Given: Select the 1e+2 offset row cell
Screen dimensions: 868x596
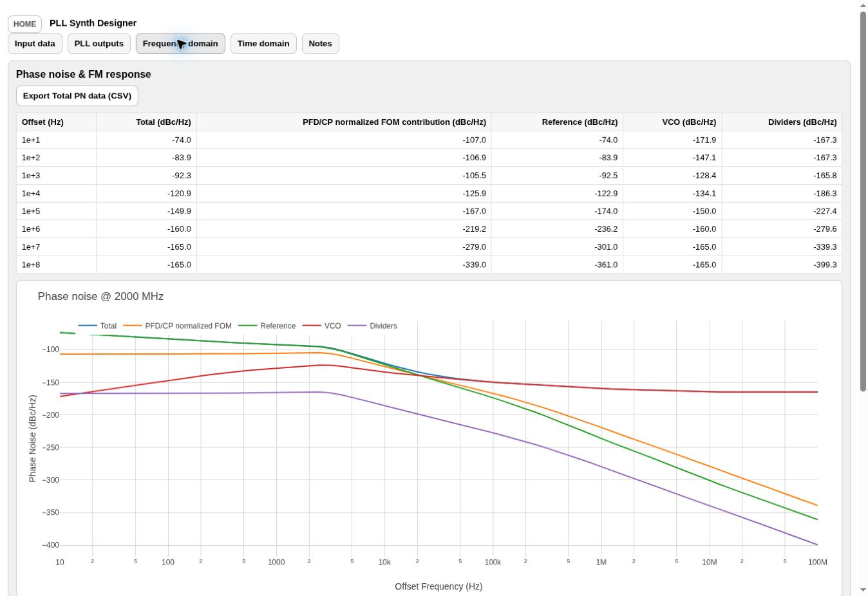Looking at the screenshot, I should coord(56,158).
